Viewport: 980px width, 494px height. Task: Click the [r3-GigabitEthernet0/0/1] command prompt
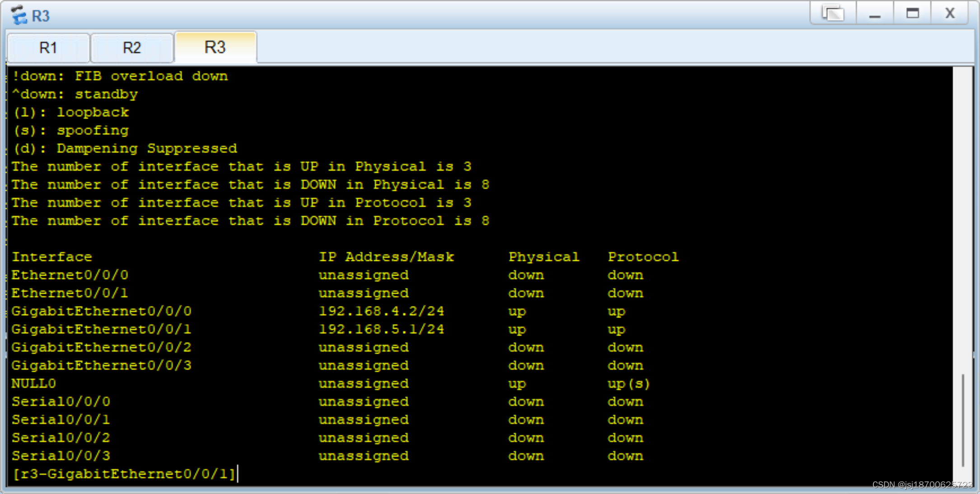[124, 474]
